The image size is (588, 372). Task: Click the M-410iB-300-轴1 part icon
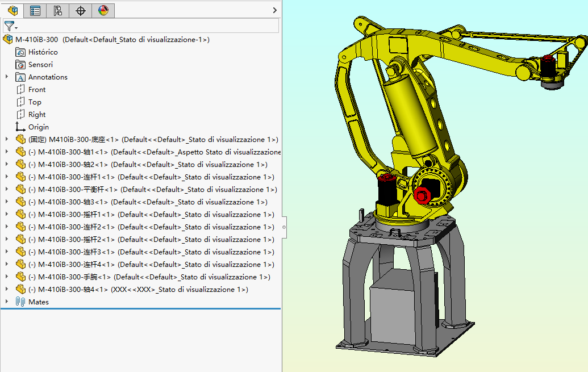click(x=20, y=152)
